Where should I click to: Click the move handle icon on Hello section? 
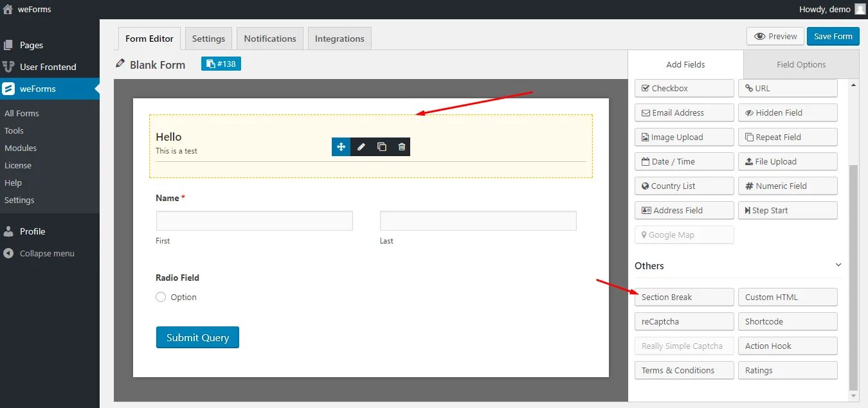(x=341, y=146)
